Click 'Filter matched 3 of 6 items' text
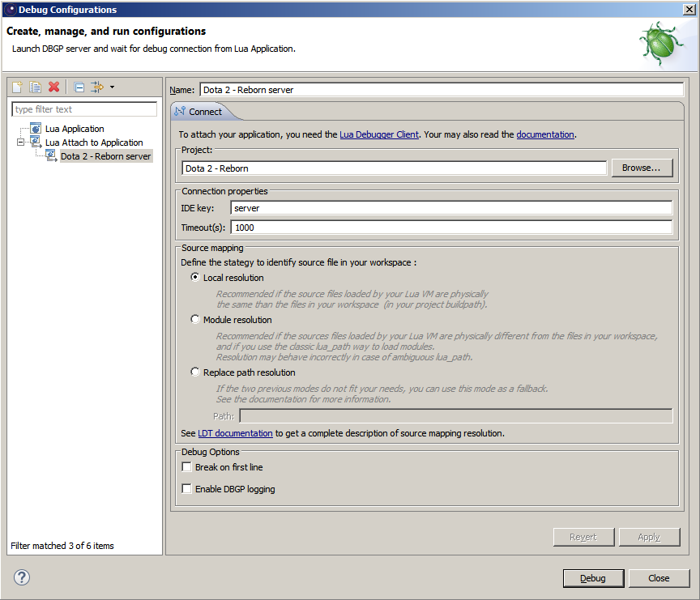 [62, 546]
